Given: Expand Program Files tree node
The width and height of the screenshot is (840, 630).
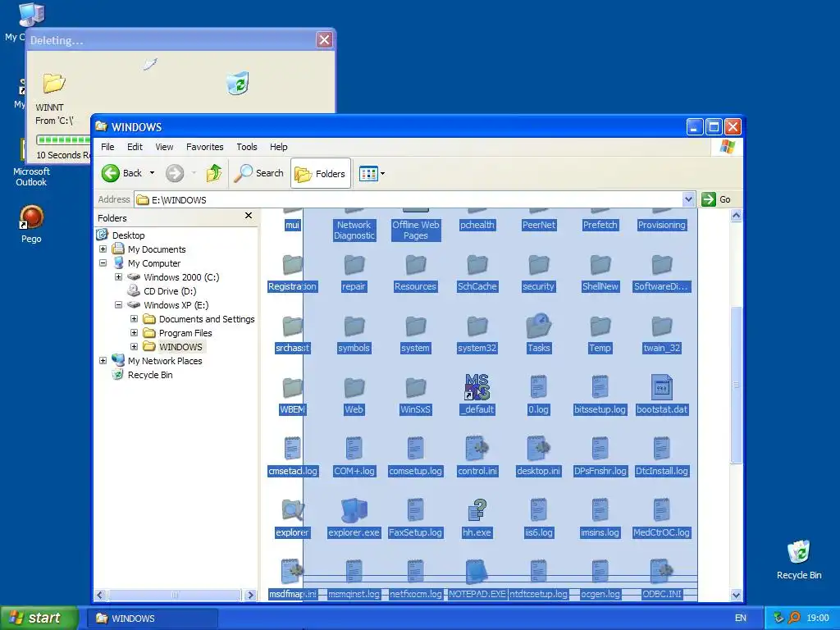Looking at the screenshot, I should click(134, 333).
